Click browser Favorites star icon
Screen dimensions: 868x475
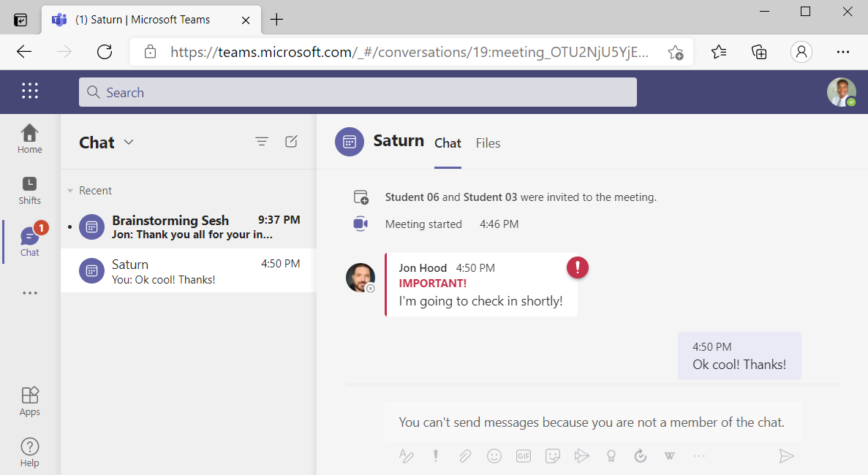coord(719,52)
